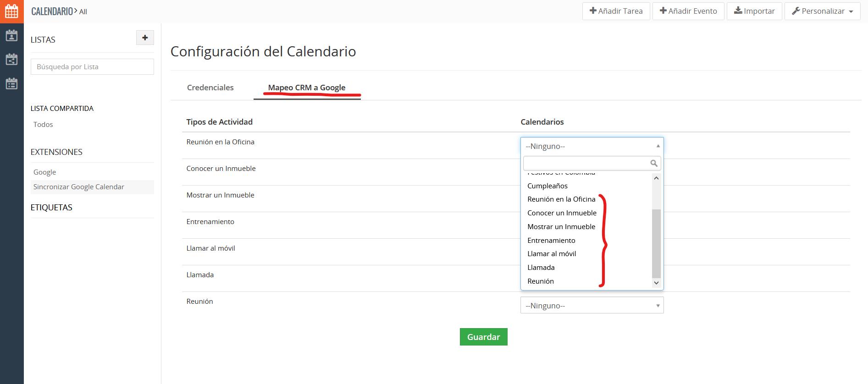Click the dropdown list scrollbar thumb
The height and width of the screenshot is (384, 868).
[656, 243]
